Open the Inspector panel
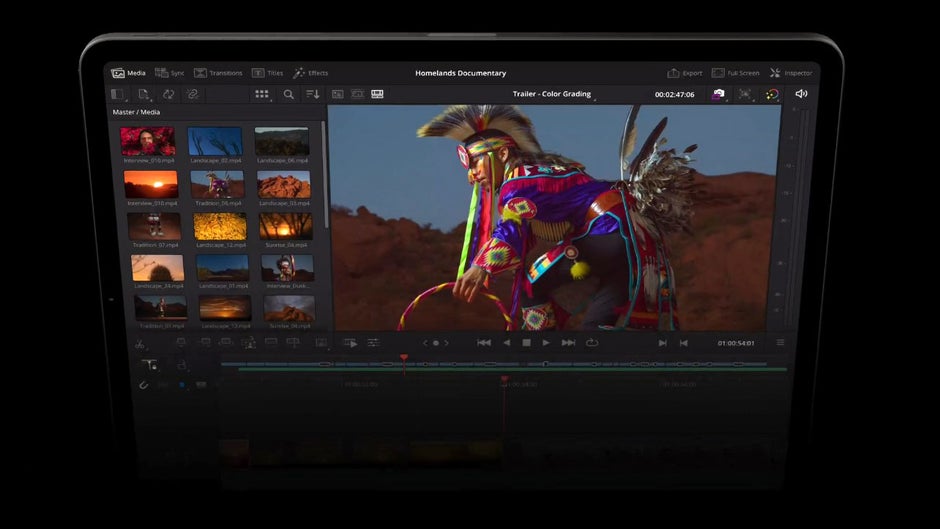Image resolution: width=940 pixels, height=529 pixels. (x=790, y=73)
